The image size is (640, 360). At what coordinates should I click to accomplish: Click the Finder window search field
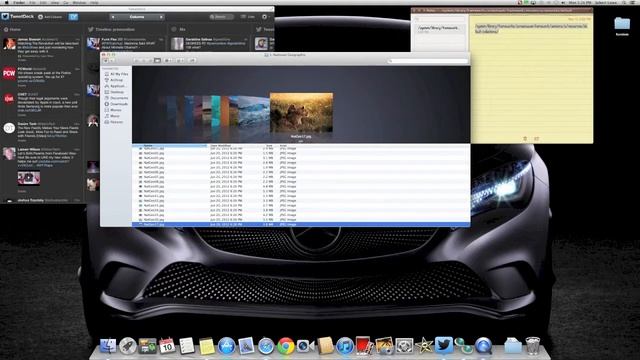(x=427, y=61)
